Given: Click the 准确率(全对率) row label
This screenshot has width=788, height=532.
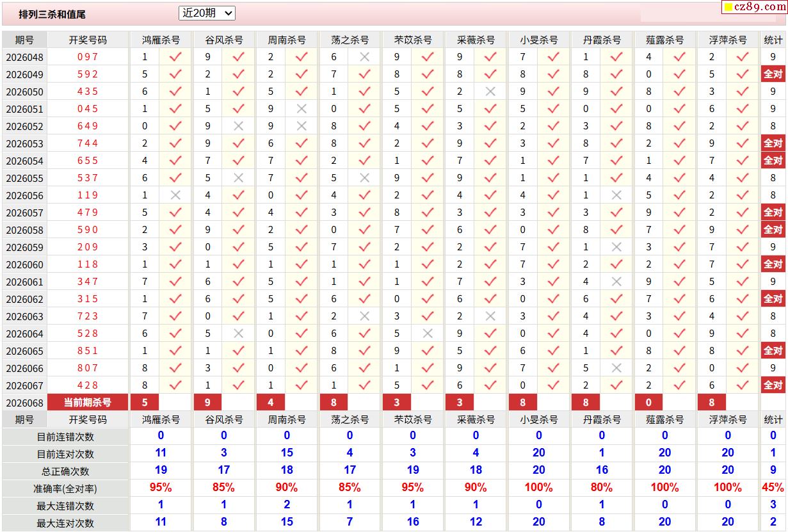Looking at the screenshot, I should point(65,488).
